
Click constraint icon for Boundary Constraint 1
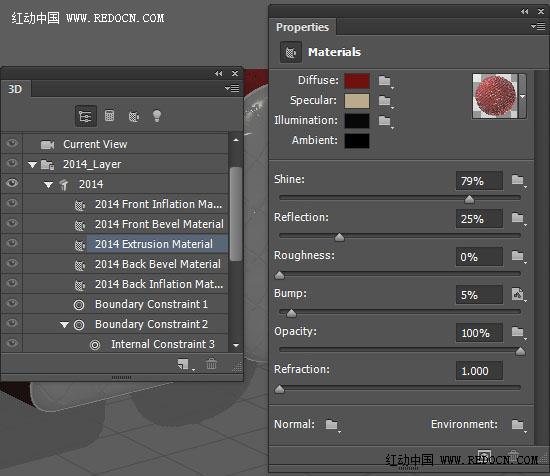point(79,305)
